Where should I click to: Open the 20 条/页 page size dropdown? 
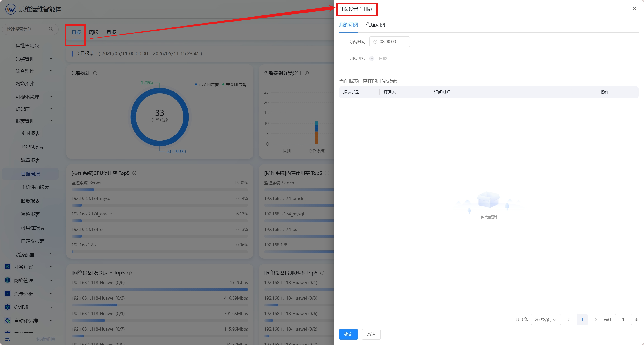point(546,320)
